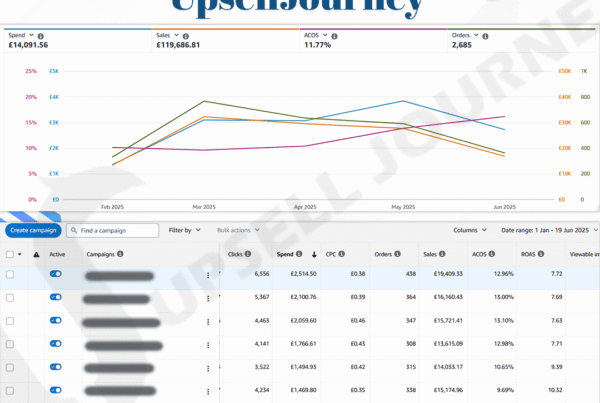Click the ACOS column info icon in table
600x403 pixels.
(492, 254)
